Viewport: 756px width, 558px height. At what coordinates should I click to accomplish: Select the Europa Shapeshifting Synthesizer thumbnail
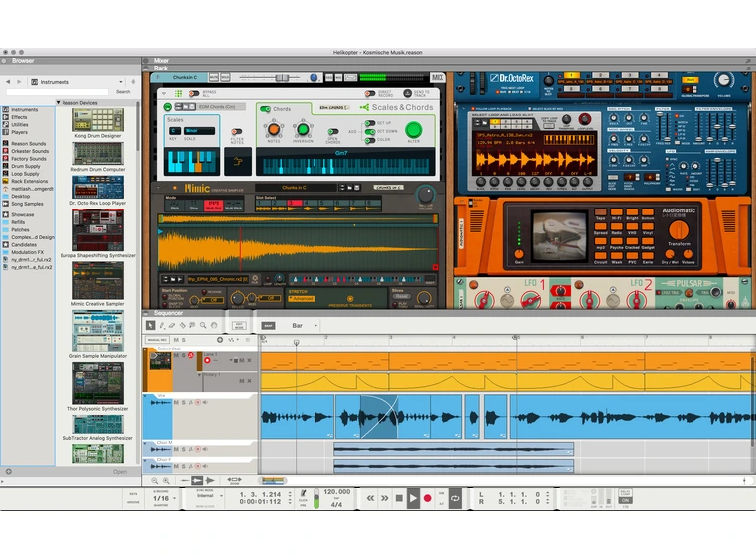[x=98, y=230]
